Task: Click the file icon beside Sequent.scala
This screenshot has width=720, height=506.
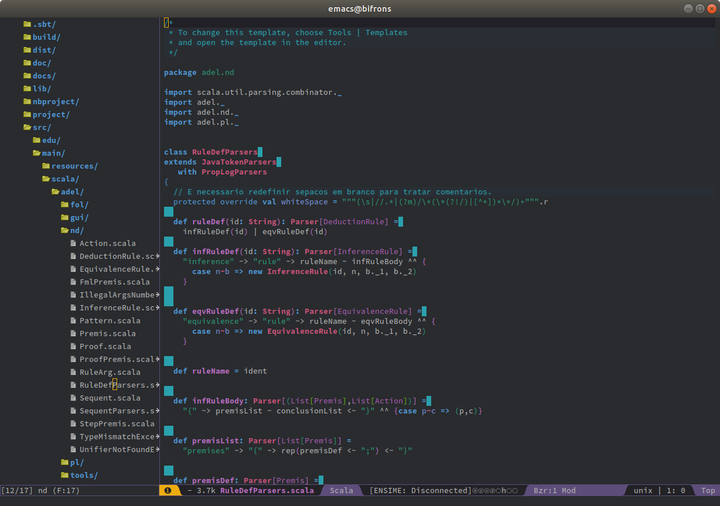Action: click(x=73, y=398)
